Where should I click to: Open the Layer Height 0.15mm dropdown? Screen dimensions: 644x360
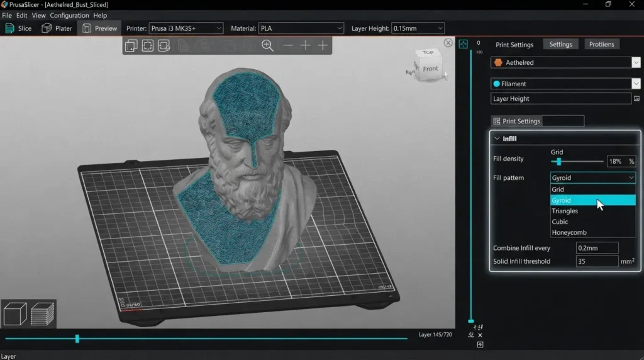(x=418, y=28)
